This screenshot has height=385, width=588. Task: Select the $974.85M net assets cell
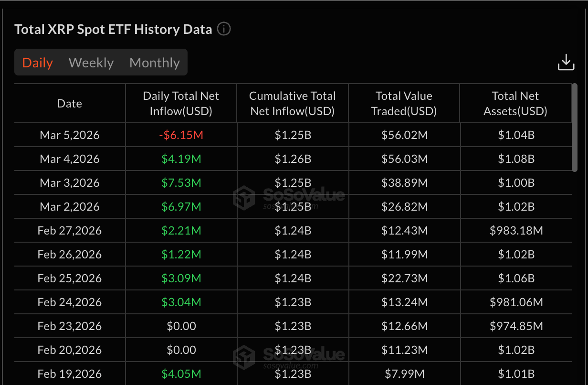[x=515, y=326]
